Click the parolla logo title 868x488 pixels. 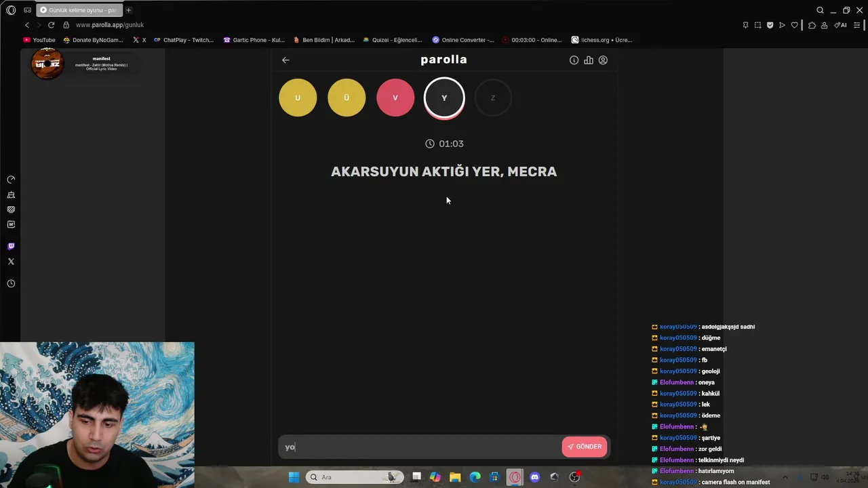point(443,60)
